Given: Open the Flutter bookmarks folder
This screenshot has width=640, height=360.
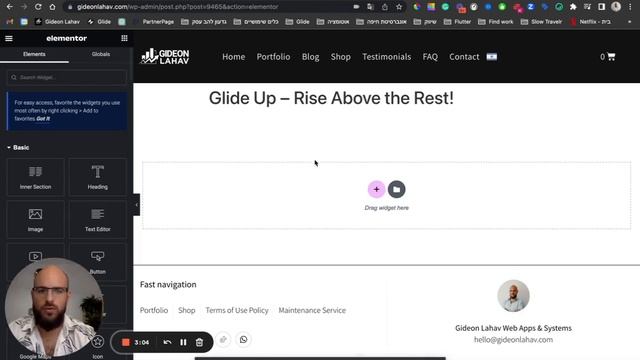Looking at the screenshot, I should (x=458, y=22).
